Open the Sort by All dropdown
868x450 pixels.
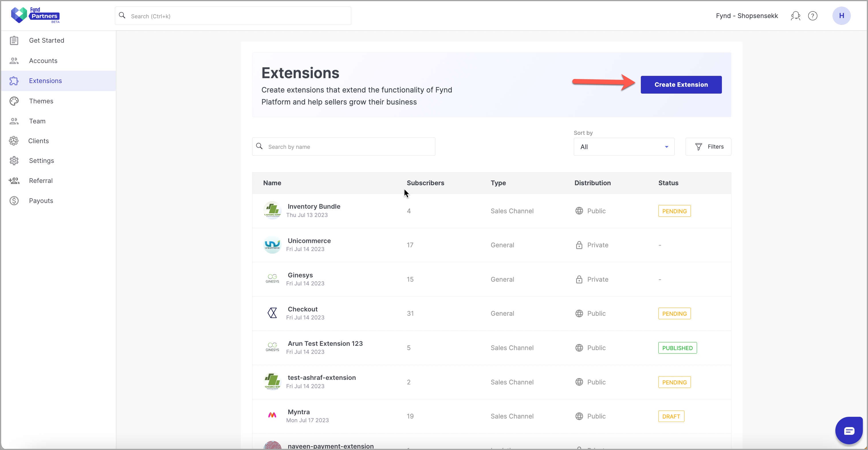pyautogui.click(x=624, y=147)
